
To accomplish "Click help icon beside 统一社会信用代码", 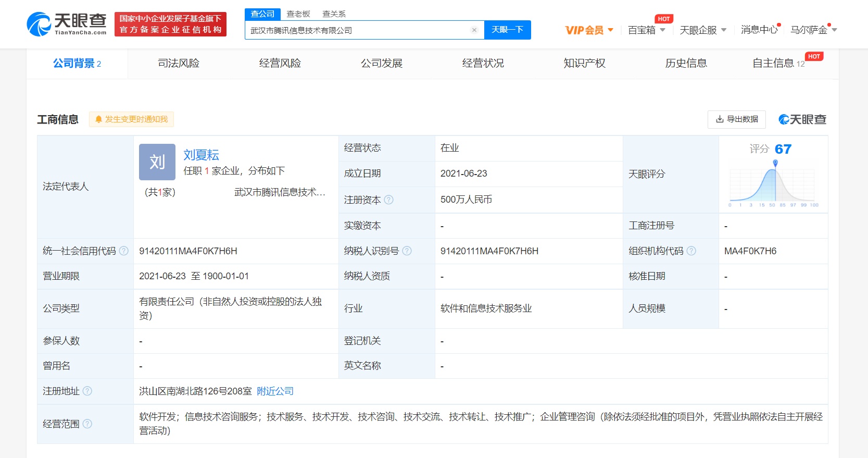I will click(x=124, y=251).
